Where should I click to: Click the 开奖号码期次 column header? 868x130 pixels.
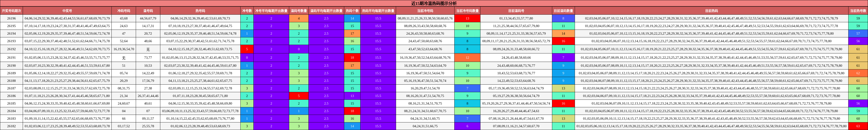click(x=11, y=11)
